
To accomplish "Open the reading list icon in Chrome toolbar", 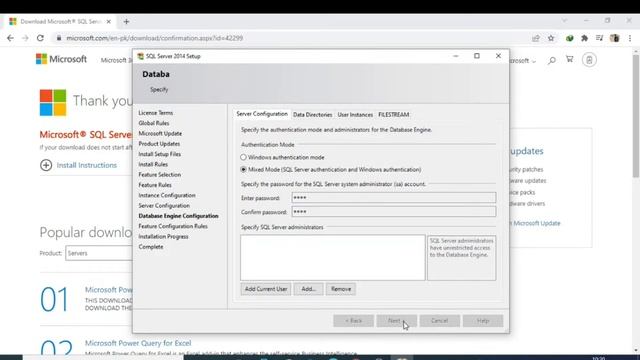I will click(x=599, y=38).
